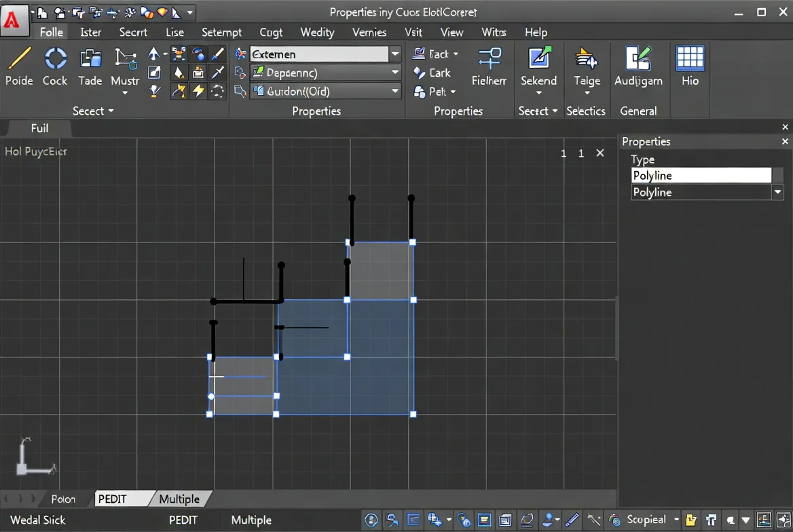The height and width of the screenshot is (532, 793).
Task: Open the Help menu
Action: (536, 33)
